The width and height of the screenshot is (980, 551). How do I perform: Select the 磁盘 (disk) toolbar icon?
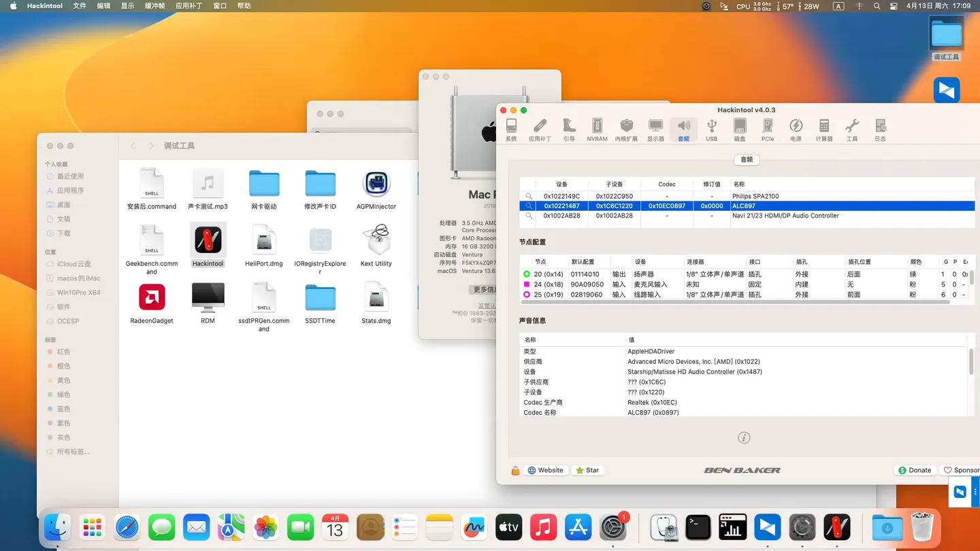pyautogui.click(x=740, y=129)
